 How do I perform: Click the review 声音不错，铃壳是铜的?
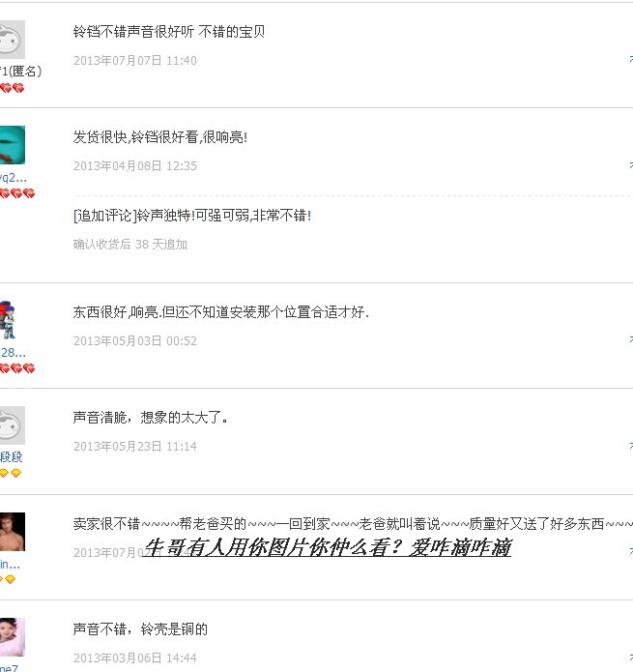140,629
